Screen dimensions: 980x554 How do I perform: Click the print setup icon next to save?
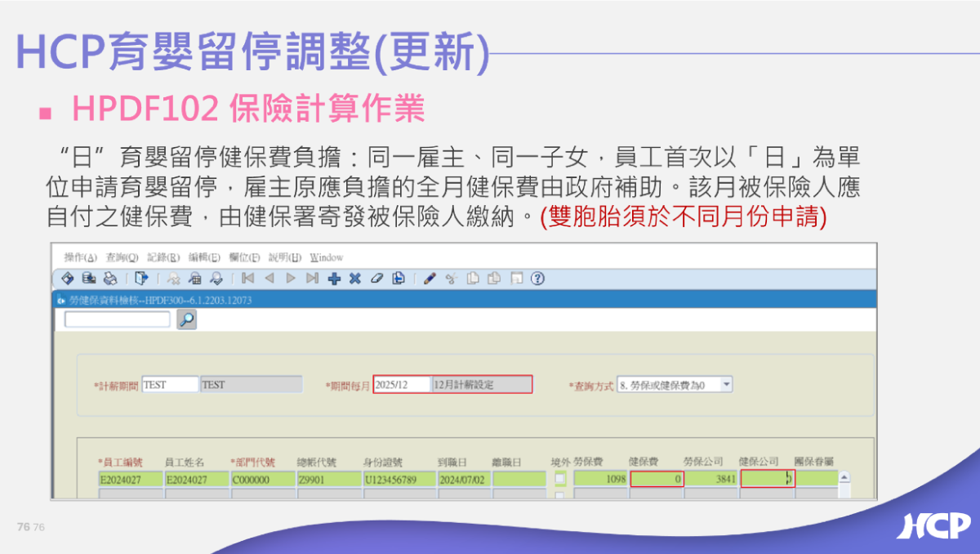(89, 278)
